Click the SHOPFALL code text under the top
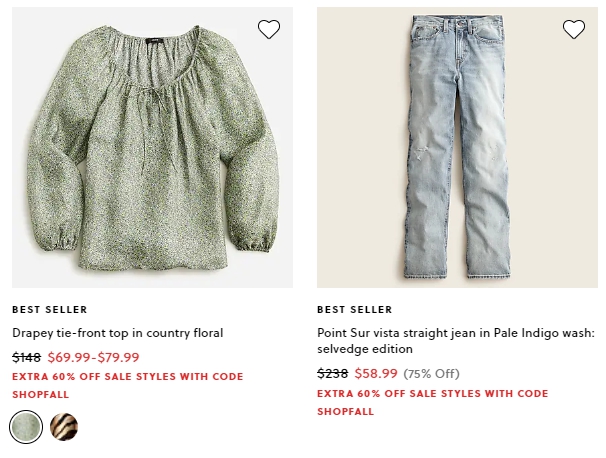 pos(41,395)
